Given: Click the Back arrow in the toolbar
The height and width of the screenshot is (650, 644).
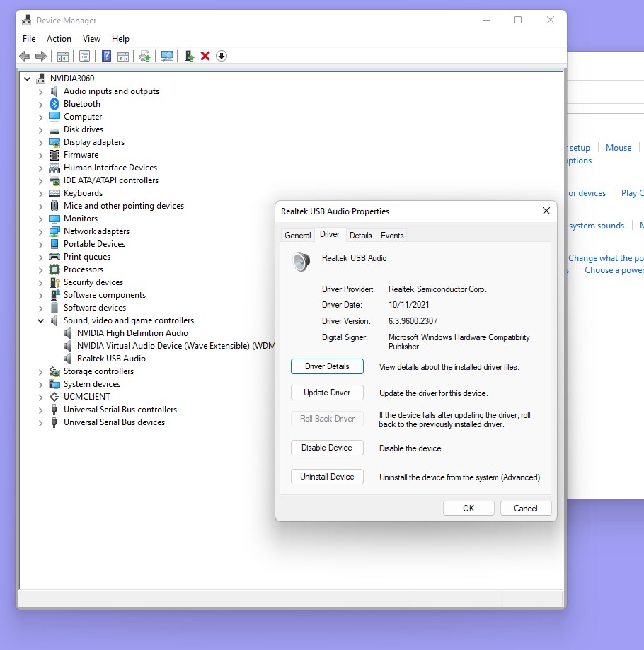Looking at the screenshot, I should (25, 56).
